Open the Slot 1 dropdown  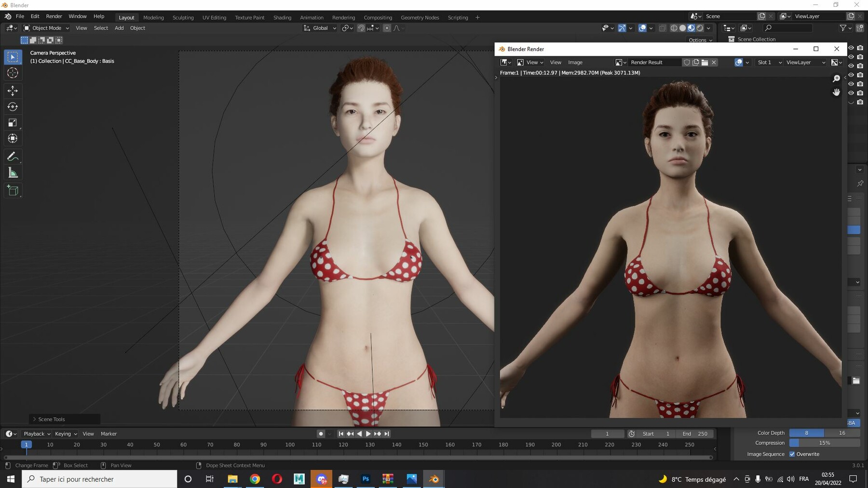point(769,62)
